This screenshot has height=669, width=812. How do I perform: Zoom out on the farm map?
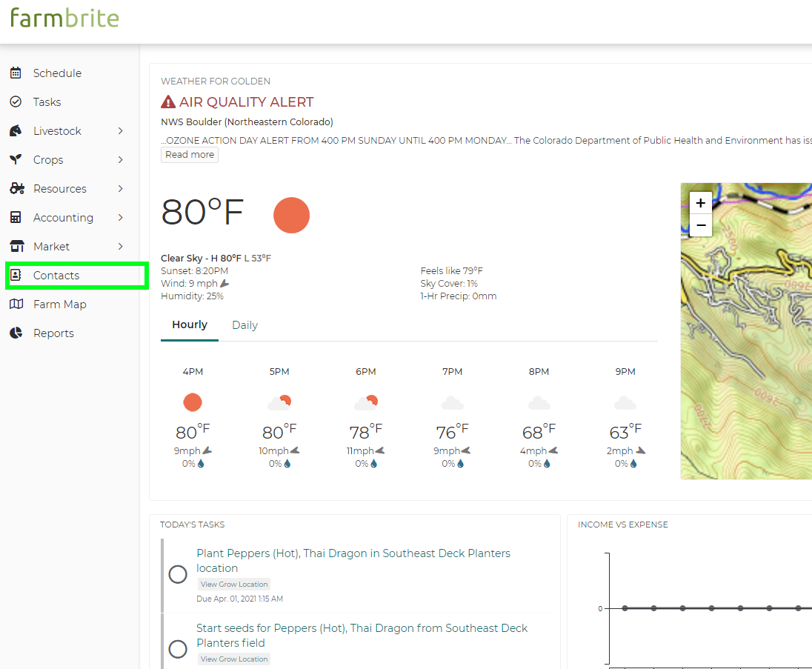coord(701,225)
